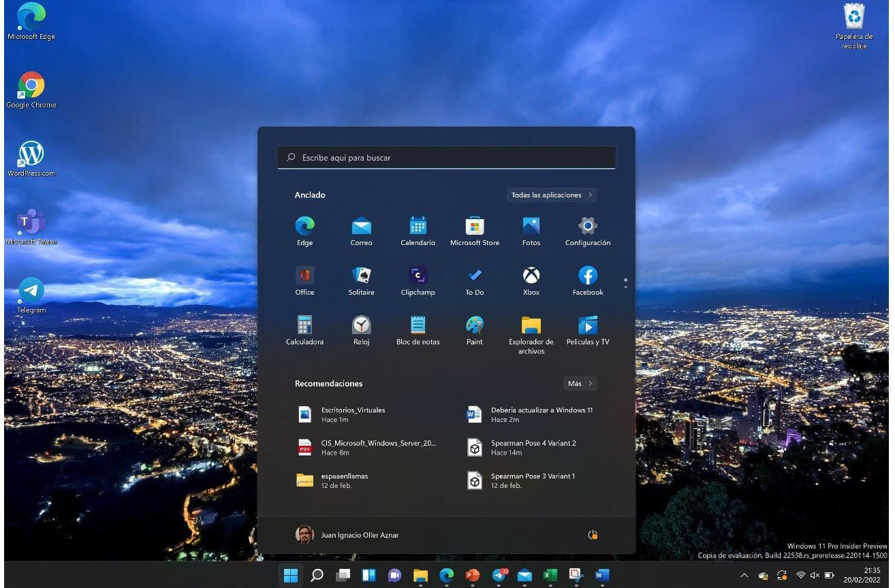Open Explorador de archivos pinned app

[531, 334]
